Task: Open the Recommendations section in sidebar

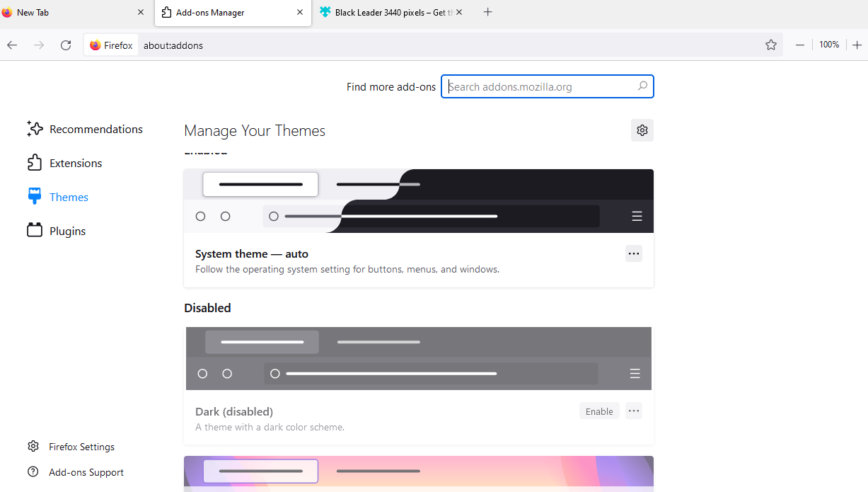Action: click(x=96, y=129)
